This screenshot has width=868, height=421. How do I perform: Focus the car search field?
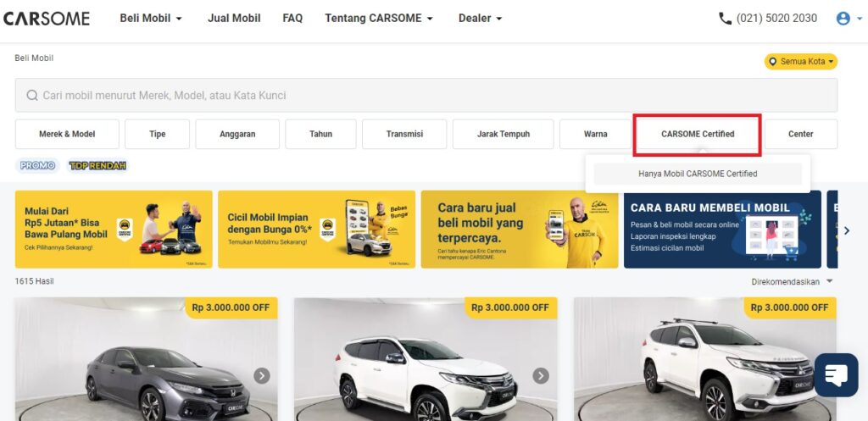tap(426, 95)
